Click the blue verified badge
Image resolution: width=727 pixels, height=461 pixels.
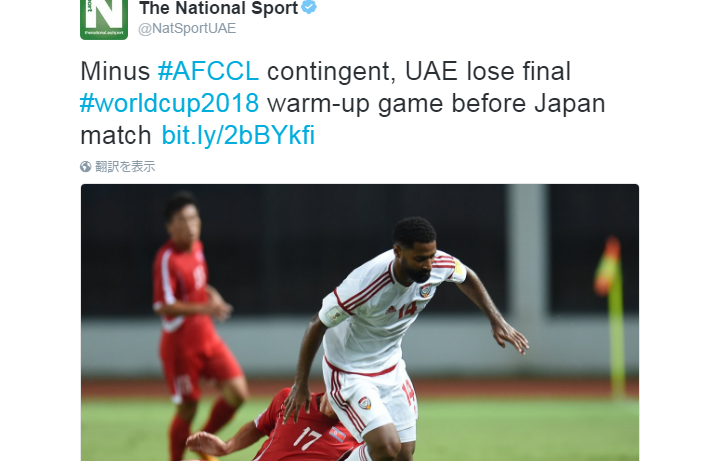click(309, 7)
